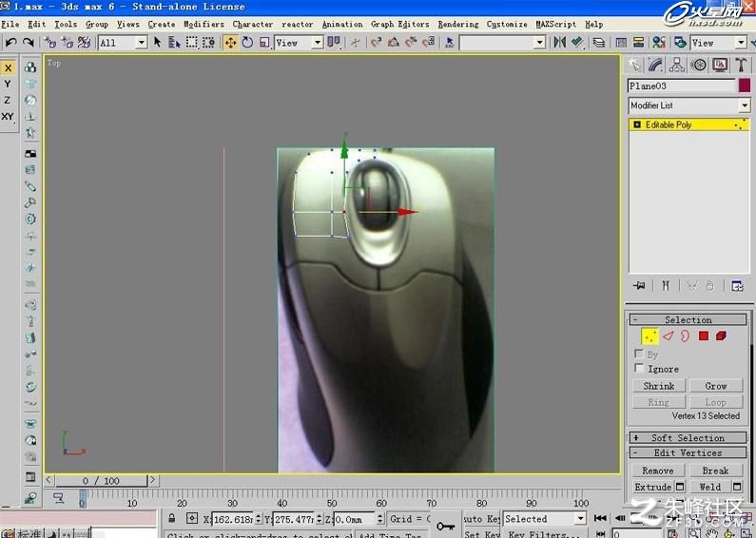Click the Weld button

pyautogui.click(x=709, y=487)
